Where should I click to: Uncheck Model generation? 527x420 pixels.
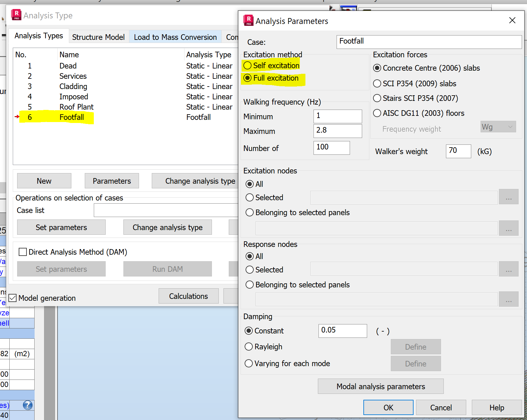12,298
